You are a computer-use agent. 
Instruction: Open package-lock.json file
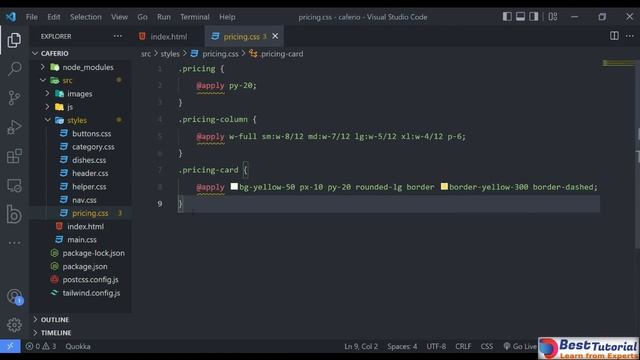click(x=93, y=253)
